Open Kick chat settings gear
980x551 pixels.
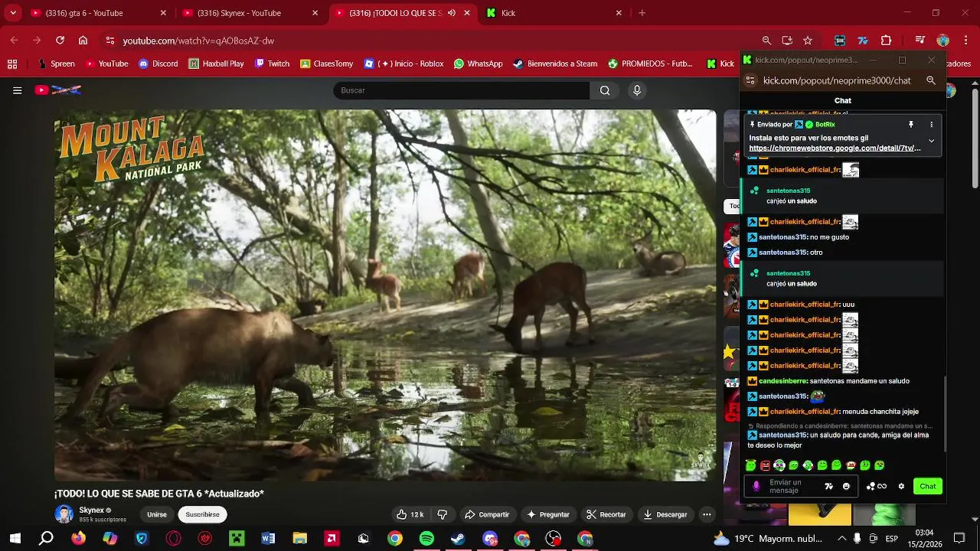coord(901,486)
